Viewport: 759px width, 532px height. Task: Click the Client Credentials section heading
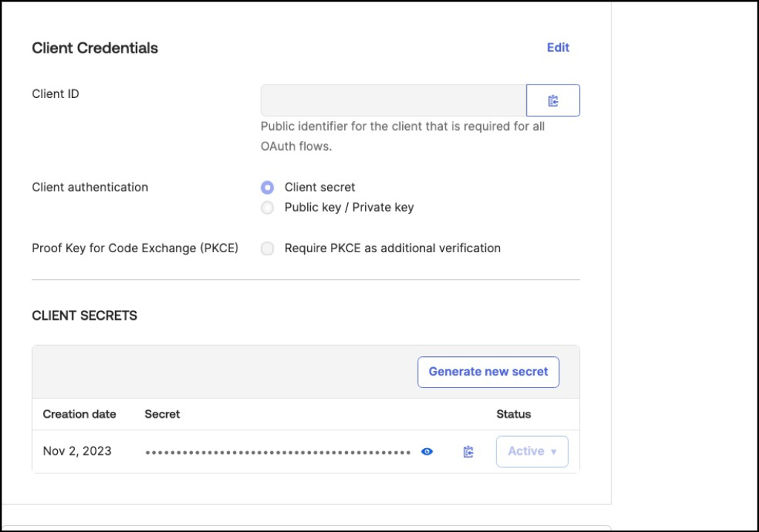click(x=95, y=48)
